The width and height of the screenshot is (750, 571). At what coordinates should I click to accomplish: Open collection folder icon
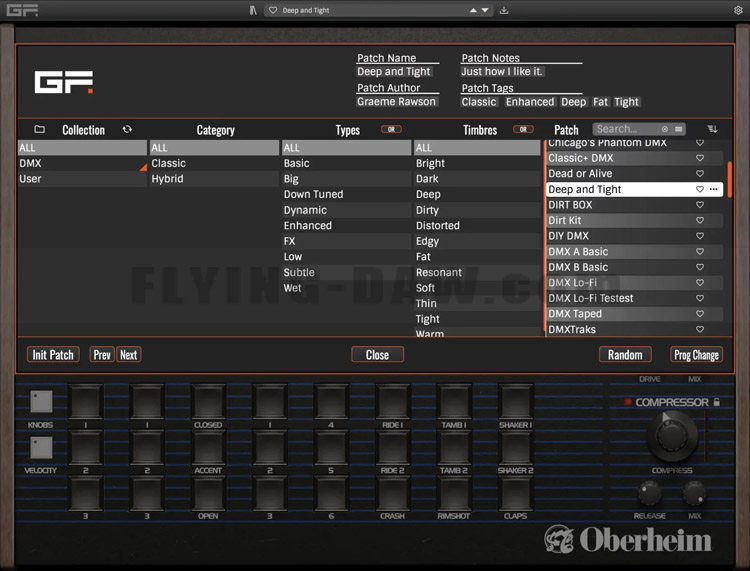click(40, 129)
